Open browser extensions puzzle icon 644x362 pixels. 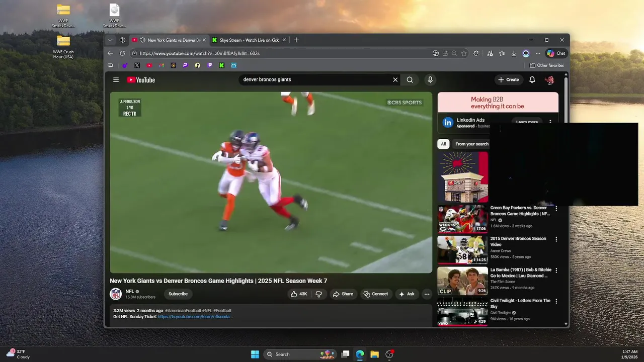point(476,53)
